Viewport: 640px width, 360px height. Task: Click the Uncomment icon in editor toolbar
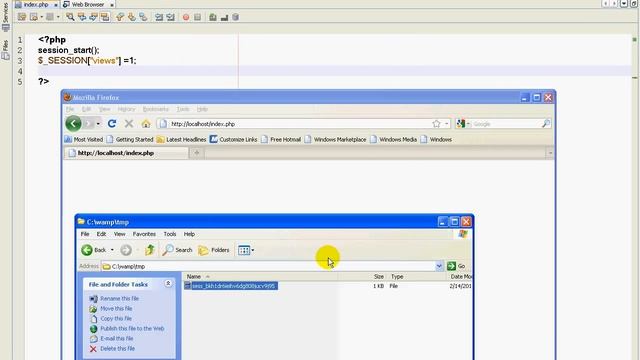point(224,17)
